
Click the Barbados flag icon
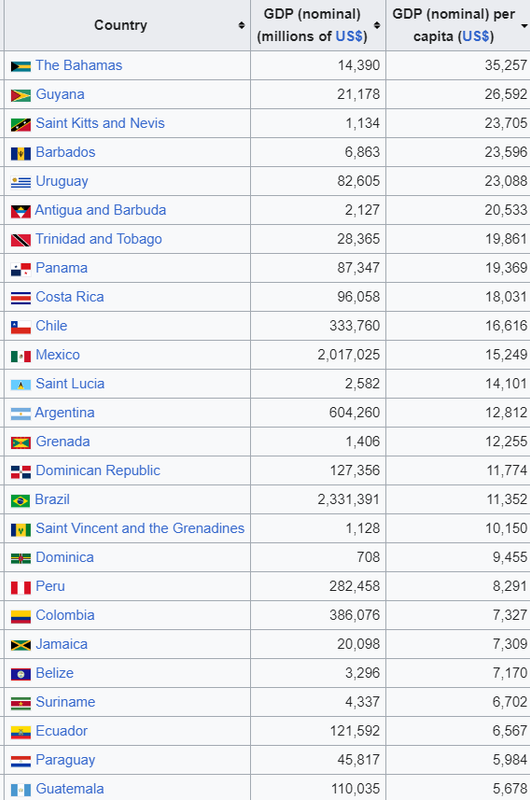coord(20,153)
